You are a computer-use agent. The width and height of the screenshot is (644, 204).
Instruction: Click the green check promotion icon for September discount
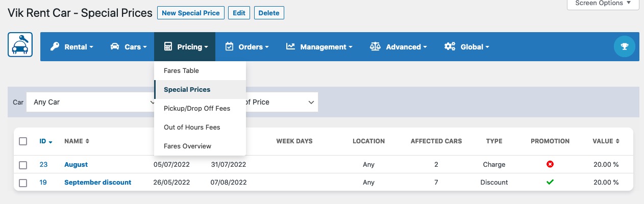click(550, 182)
